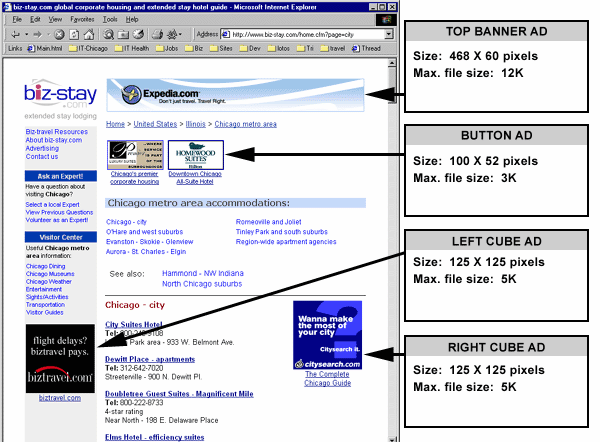Open the address bar dropdown arrow
600x442 pixels.
(x=389, y=34)
